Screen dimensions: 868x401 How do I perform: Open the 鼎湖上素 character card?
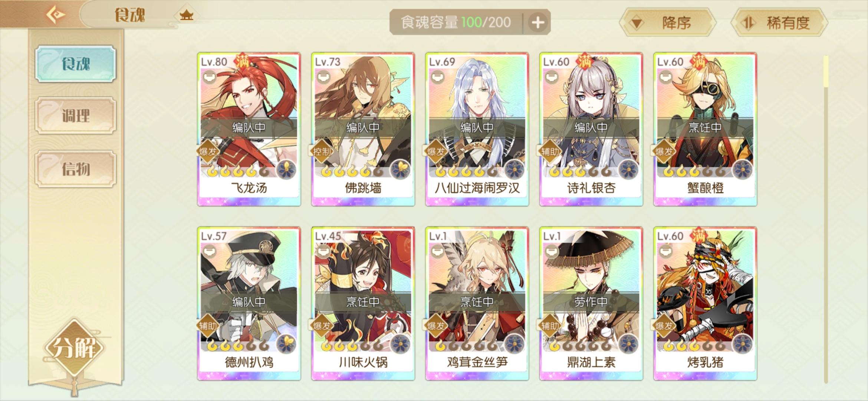(591, 304)
